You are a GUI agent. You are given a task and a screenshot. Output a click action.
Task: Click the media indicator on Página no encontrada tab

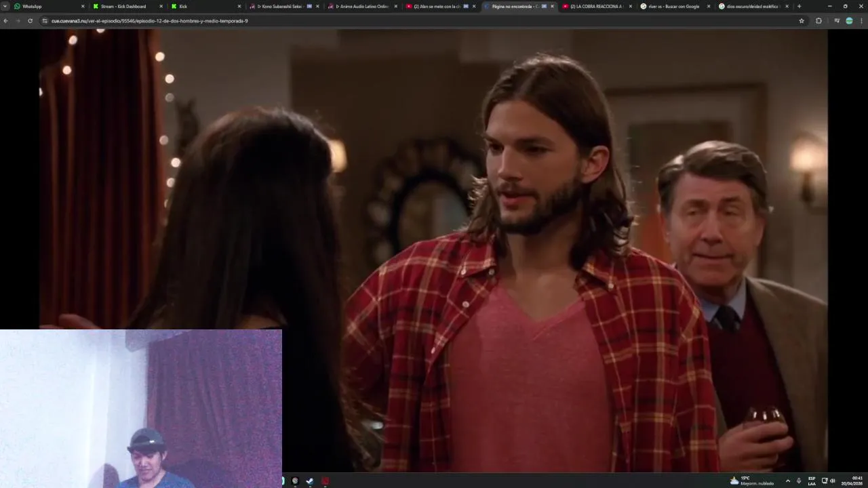[x=544, y=6]
